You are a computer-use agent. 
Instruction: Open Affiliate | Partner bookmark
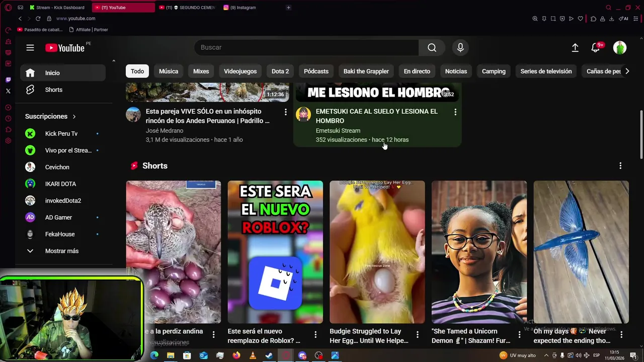(89, 30)
